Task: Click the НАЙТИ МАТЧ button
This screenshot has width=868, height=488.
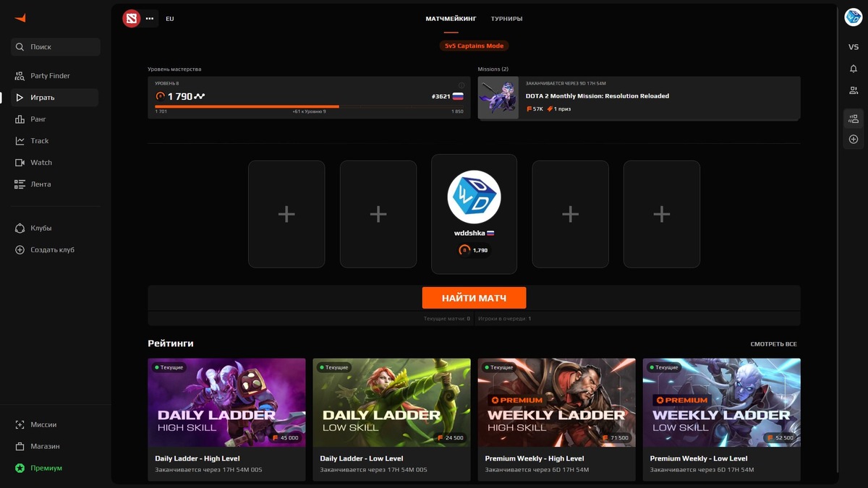Action: click(475, 298)
